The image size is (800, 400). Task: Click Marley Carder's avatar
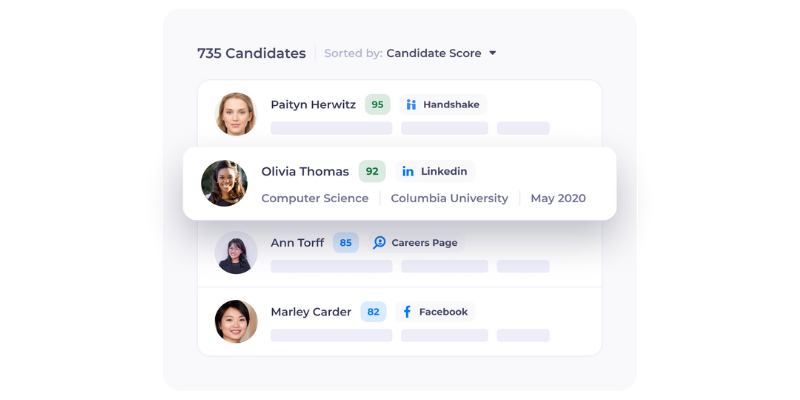tap(236, 322)
